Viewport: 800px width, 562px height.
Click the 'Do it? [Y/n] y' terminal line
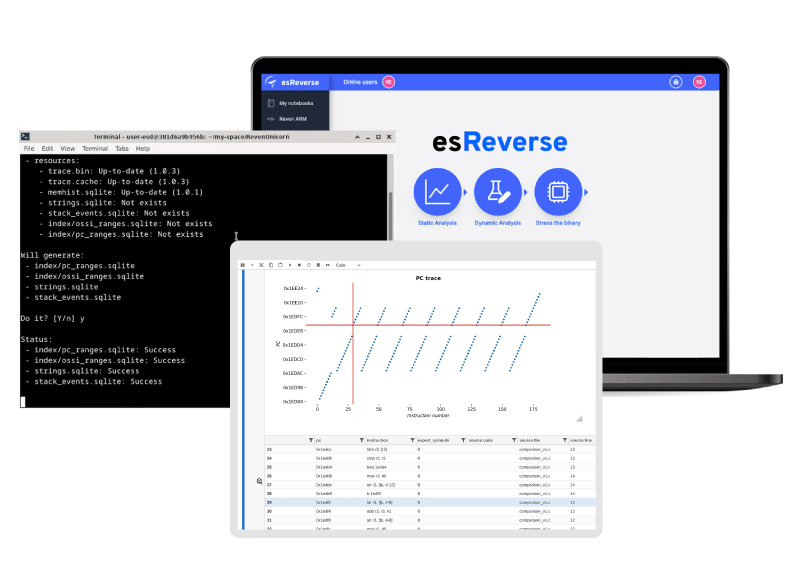(53, 318)
